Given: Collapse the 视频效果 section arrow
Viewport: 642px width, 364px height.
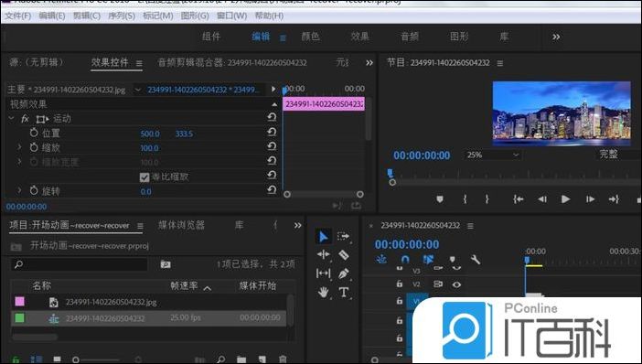Looking at the screenshot, I should (x=274, y=105).
